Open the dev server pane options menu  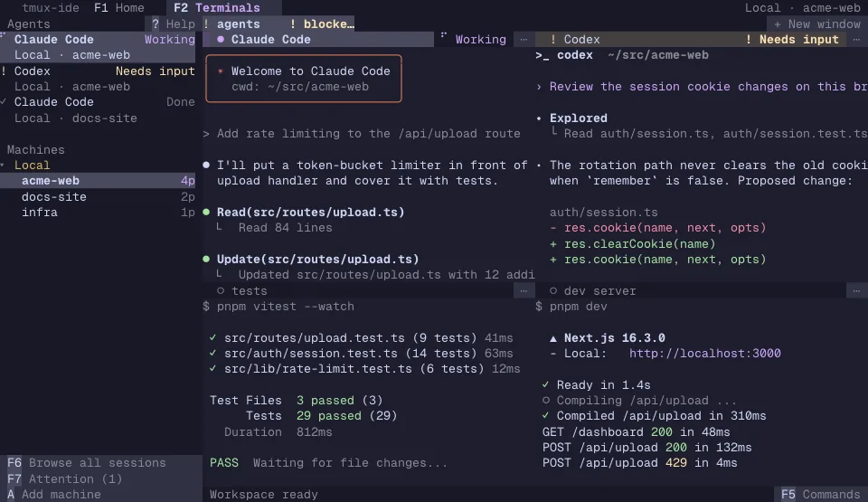point(856,290)
